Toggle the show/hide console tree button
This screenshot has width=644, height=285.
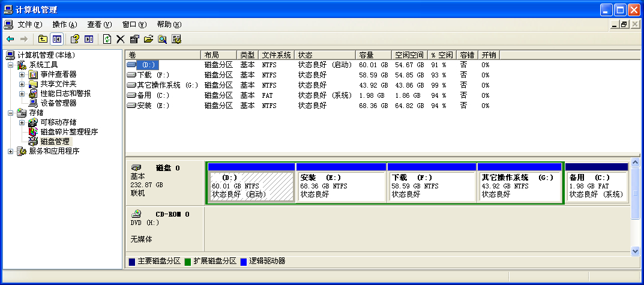point(56,39)
